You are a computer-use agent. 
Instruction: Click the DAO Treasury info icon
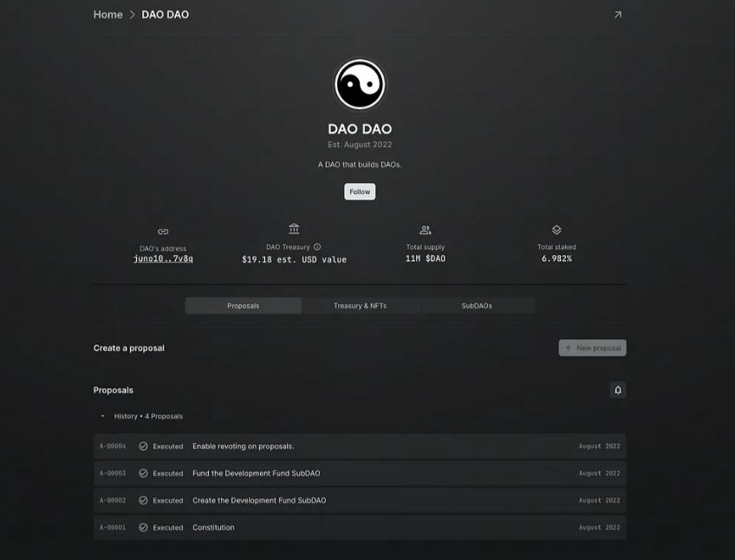click(x=317, y=247)
